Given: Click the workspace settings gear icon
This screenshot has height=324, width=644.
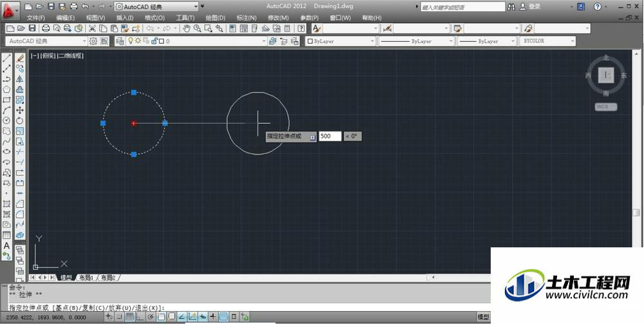Looking at the screenshot, I should click(x=93, y=41).
